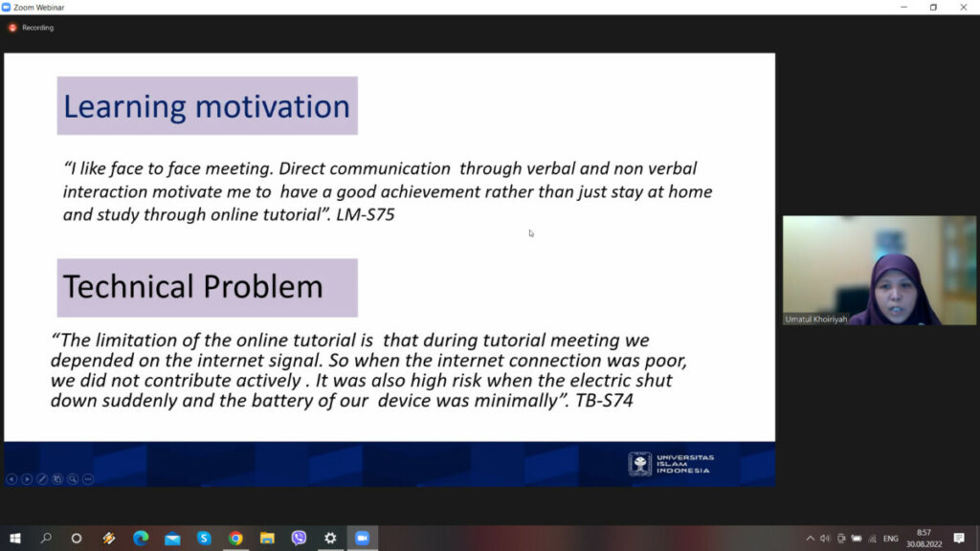This screenshot has width=980, height=551.
Task: Click the volume speaker tray icon
Action: 825,539
